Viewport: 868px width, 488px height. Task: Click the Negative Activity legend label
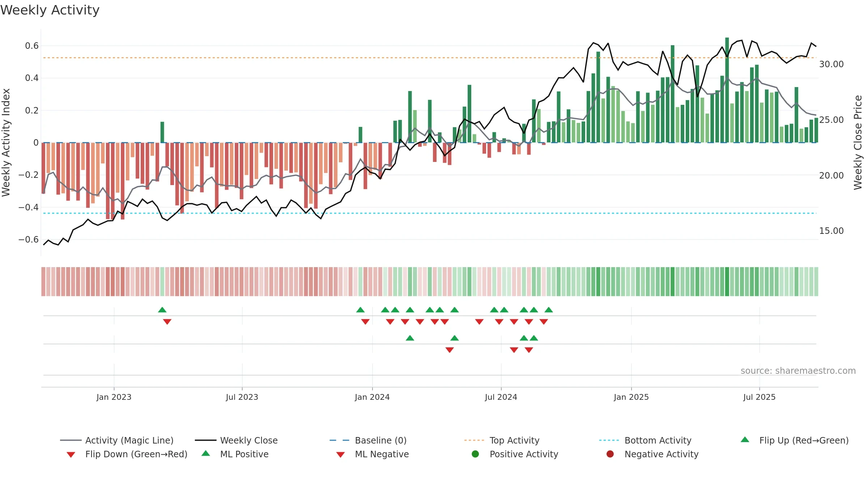click(661, 454)
